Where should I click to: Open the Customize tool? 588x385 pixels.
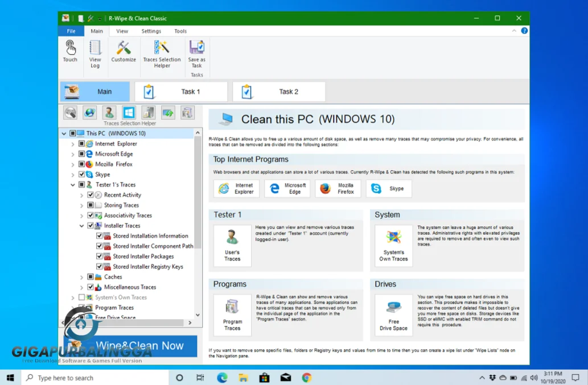point(124,48)
